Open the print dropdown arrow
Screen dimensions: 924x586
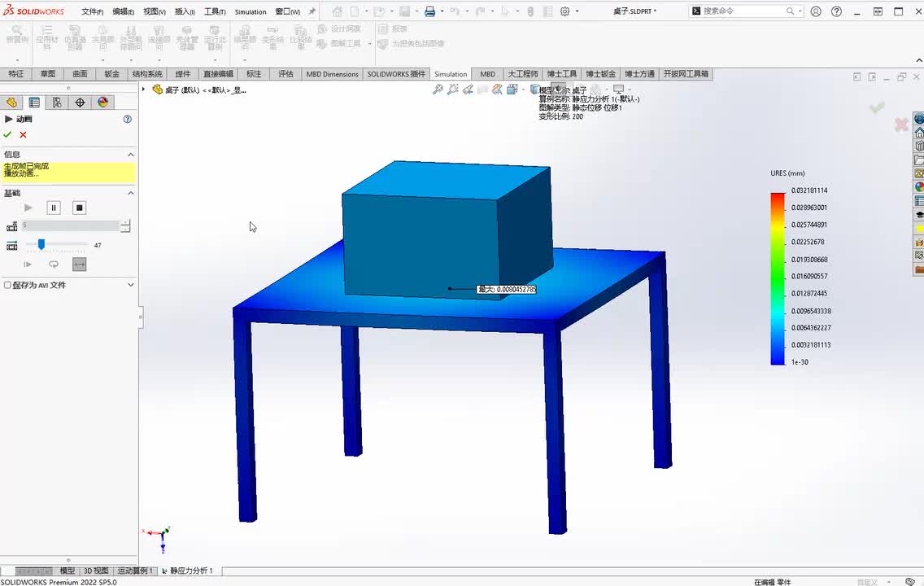pyautogui.click(x=442, y=11)
